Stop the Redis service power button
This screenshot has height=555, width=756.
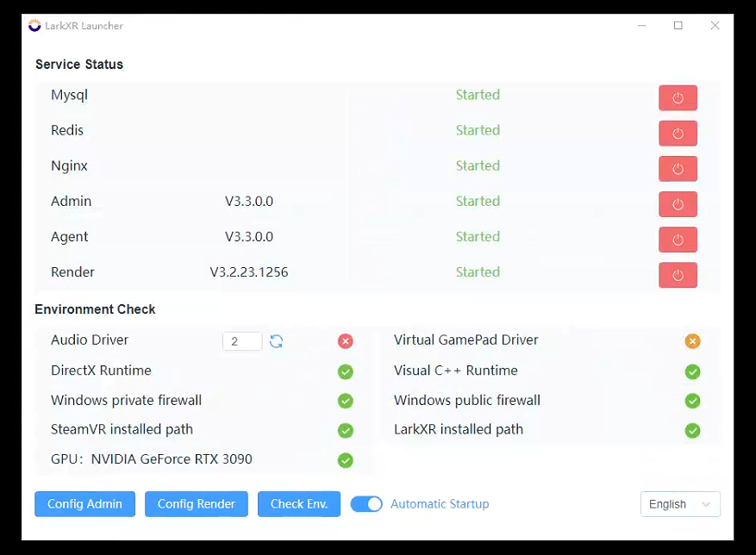[x=678, y=133]
